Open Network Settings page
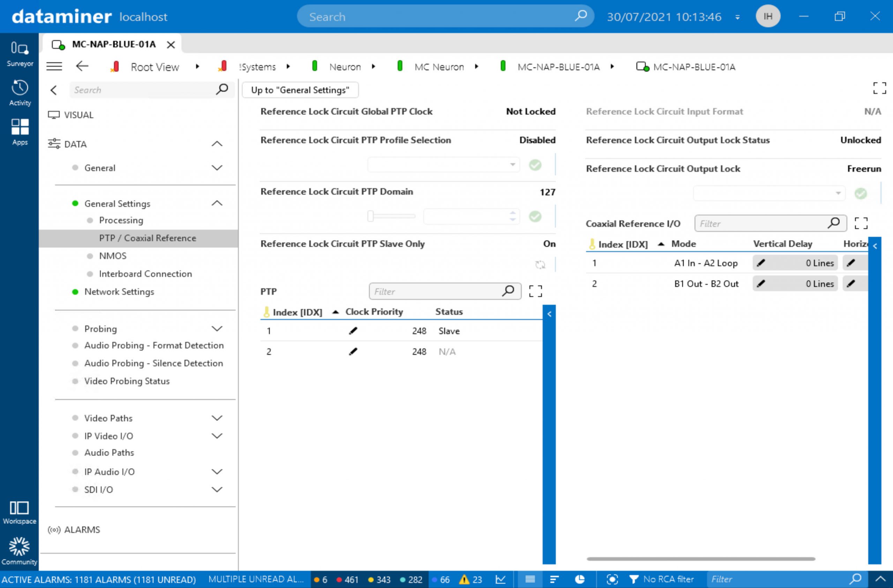 pyautogui.click(x=119, y=292)
